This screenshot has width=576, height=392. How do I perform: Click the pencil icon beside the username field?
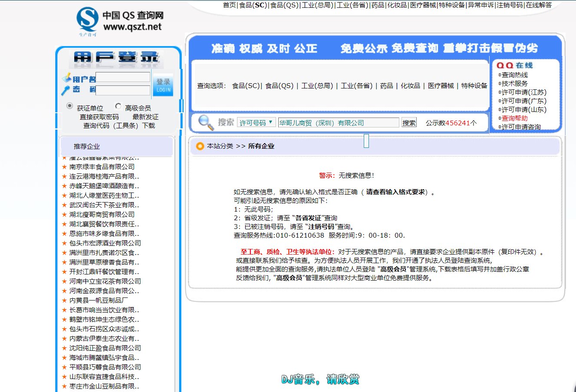[x=67, y=77]
